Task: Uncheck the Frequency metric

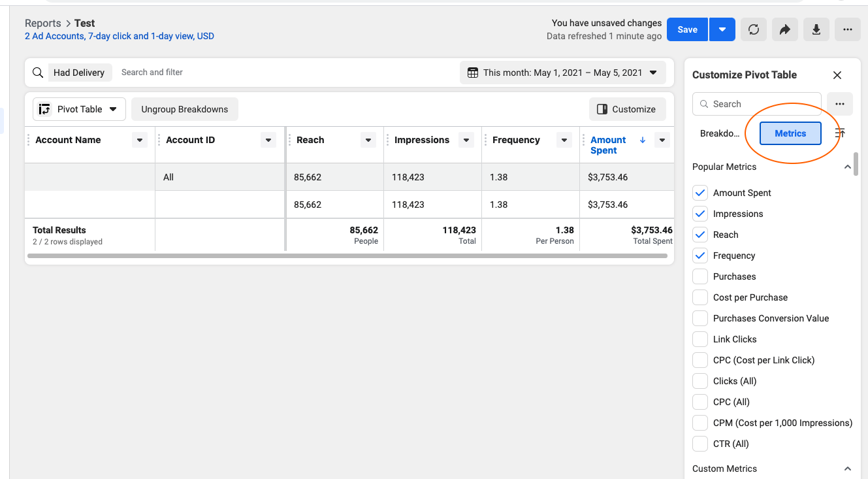Action: [699, 255]
